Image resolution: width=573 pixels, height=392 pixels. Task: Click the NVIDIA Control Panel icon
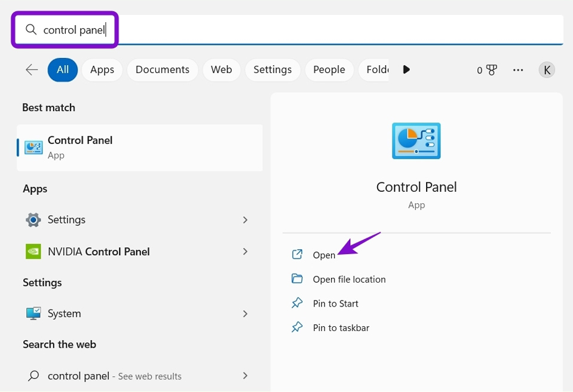tap(33, 252)
